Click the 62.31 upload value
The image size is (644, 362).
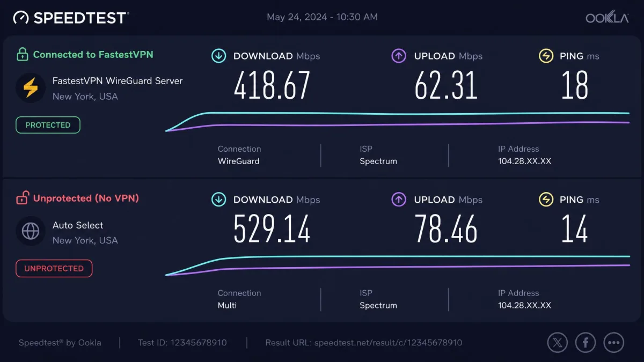(x=446, y=86)
